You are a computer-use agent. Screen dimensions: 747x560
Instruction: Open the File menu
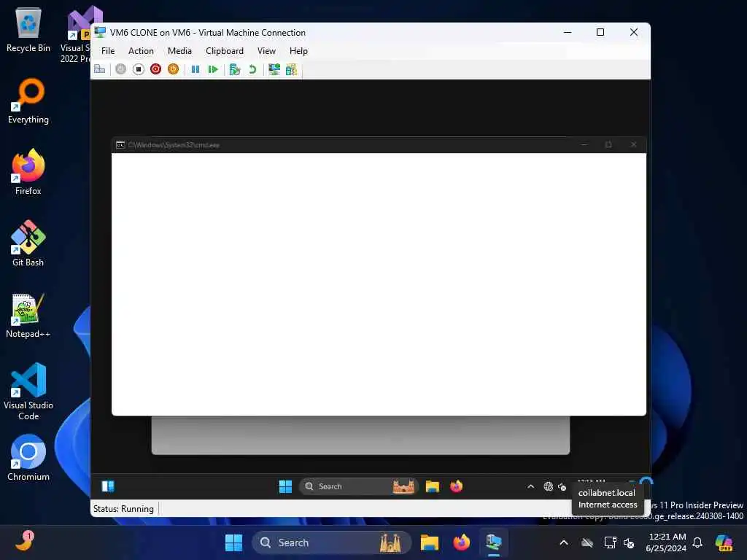coord(108,51)
